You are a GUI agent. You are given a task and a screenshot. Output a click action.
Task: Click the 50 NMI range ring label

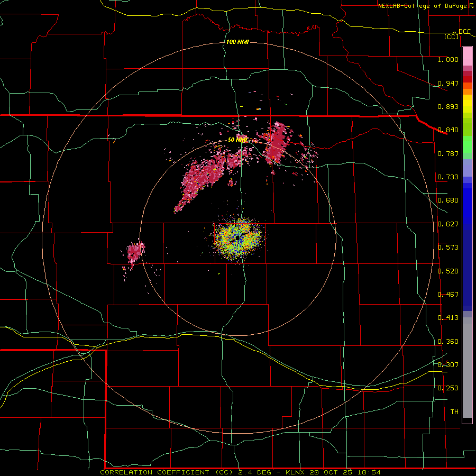tap(237, 140)
